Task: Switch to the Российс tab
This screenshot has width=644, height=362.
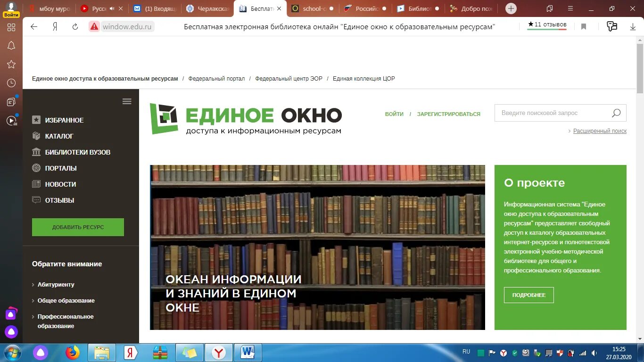Action: point(365,8)
